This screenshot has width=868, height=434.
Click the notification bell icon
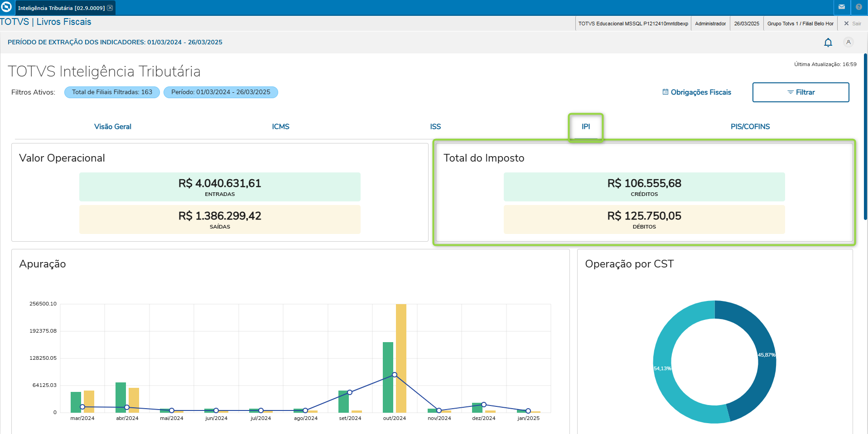828,43
